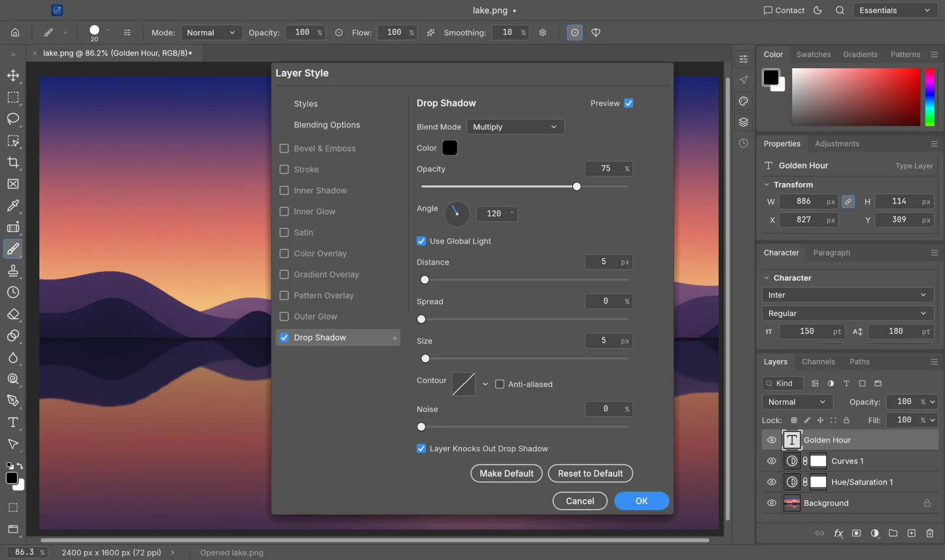Toggle symmetry butterfly icon

tap(596, 33)
